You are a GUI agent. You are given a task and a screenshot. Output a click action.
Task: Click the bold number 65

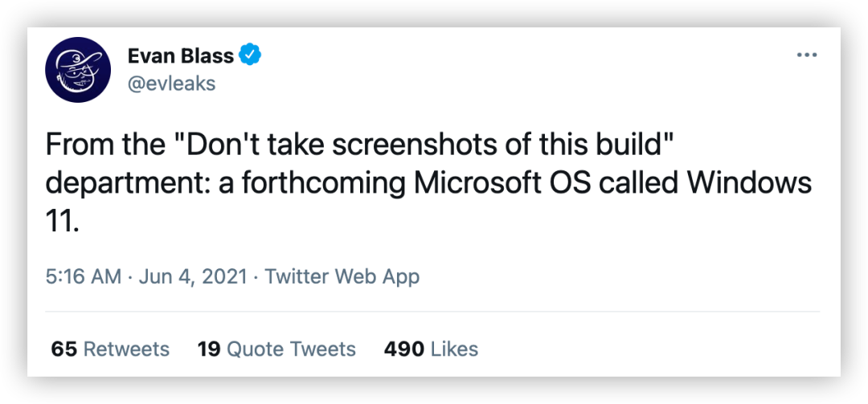[64, 349]
